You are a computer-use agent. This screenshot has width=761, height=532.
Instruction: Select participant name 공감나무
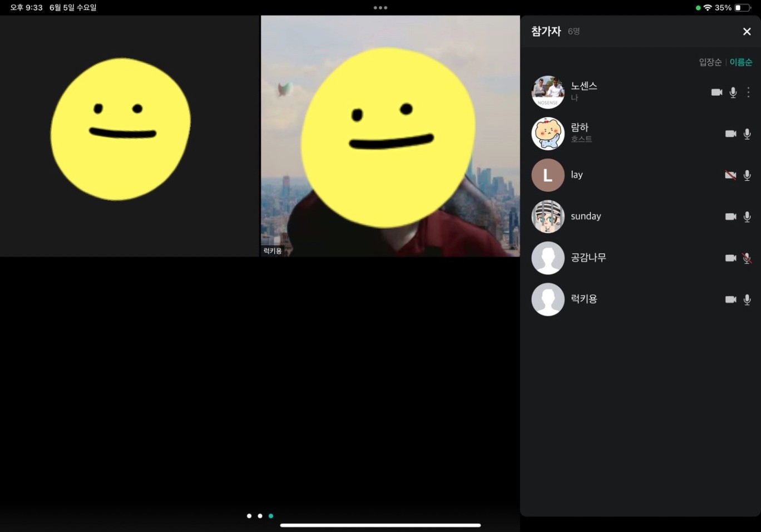click(x=589, y=258)
